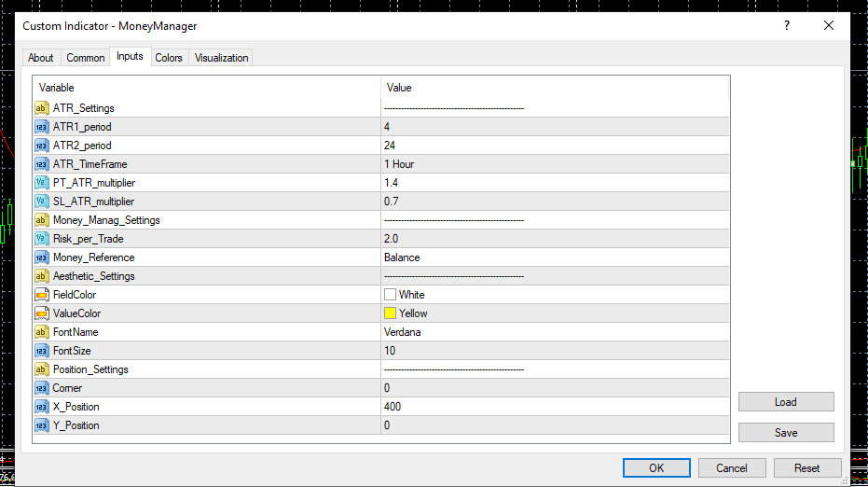Select the Money_Reference variable name
Viewport: 868px width, 487px height.
click(x=93, y=257)
